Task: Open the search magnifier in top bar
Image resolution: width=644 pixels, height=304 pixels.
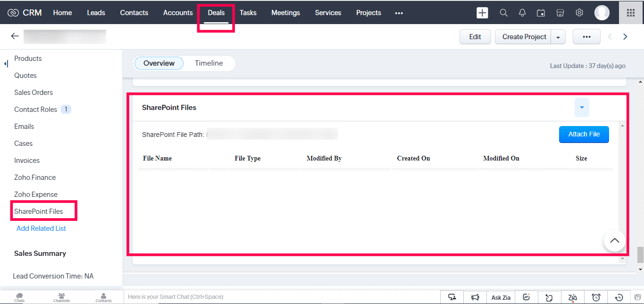Action: pyautogui.click(x=503, y=13)
